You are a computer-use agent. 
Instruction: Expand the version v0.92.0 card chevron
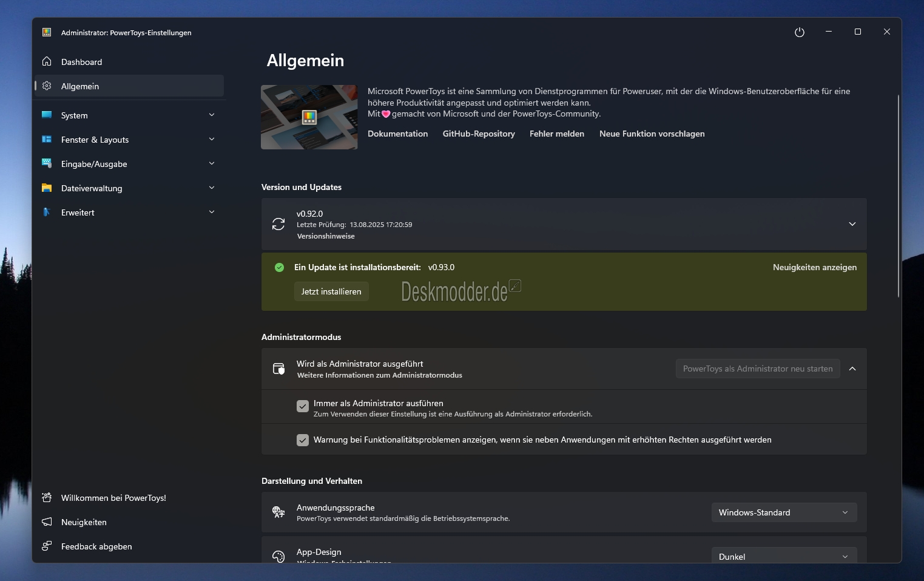click(852, 224)
